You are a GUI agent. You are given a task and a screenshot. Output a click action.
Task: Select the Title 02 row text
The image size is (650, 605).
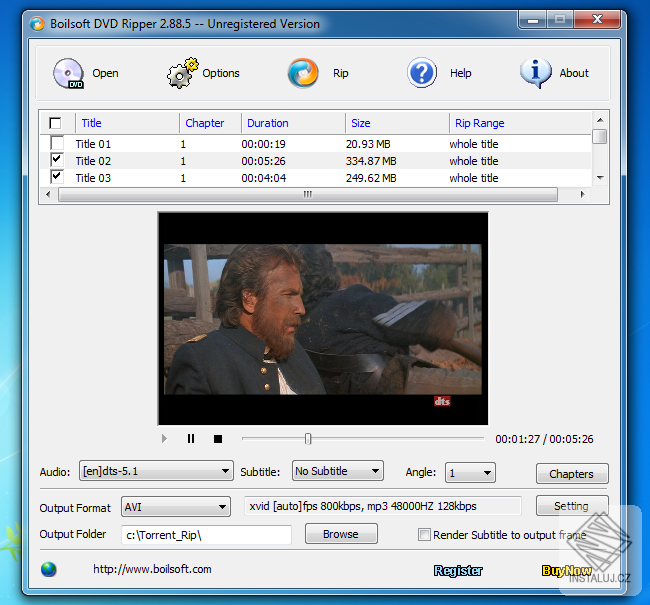(x=93, y=161)
